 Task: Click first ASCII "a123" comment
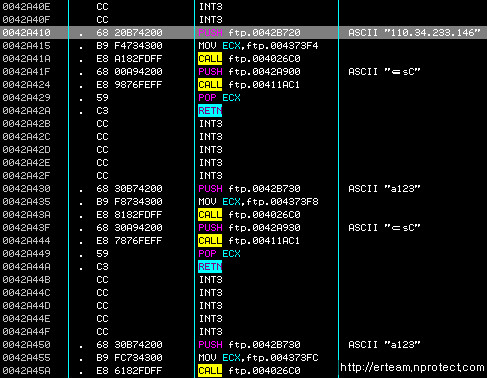tap(384, 189)
